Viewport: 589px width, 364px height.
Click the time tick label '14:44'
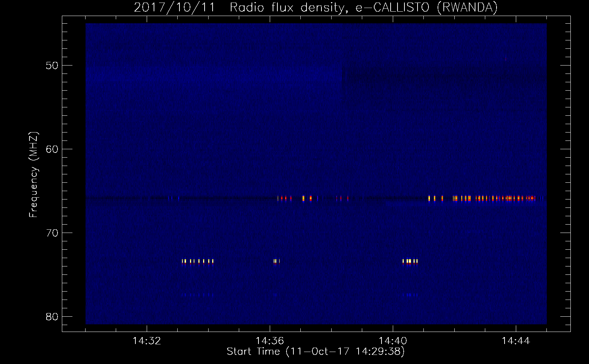click(516, 341)
